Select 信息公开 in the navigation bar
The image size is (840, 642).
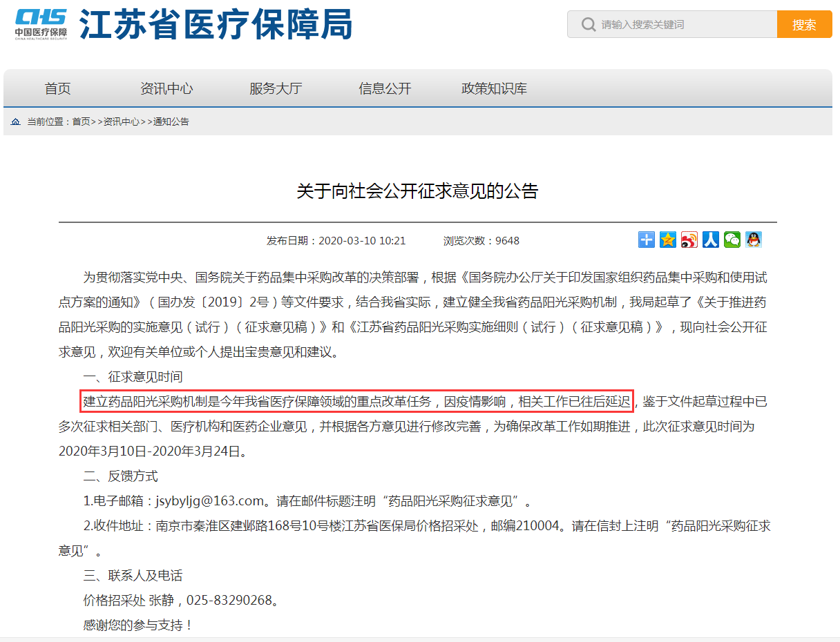(x=385, y=88)
